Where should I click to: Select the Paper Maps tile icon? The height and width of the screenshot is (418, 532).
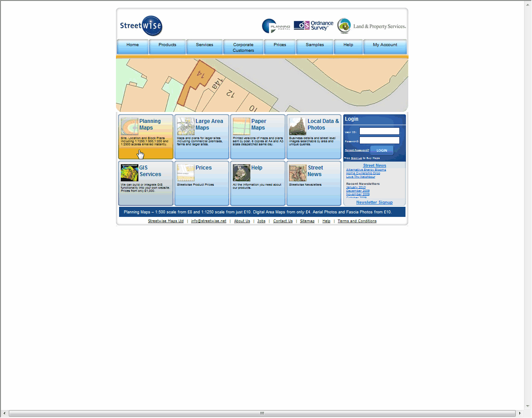241,126
